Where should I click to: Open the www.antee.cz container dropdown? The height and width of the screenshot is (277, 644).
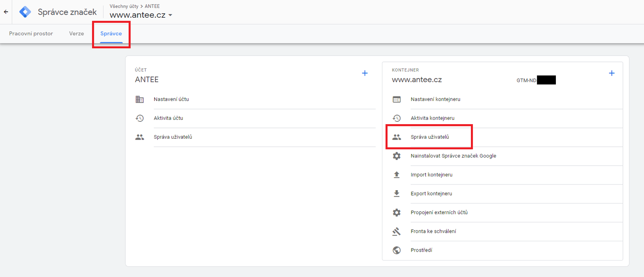click(x=141, y=15)
